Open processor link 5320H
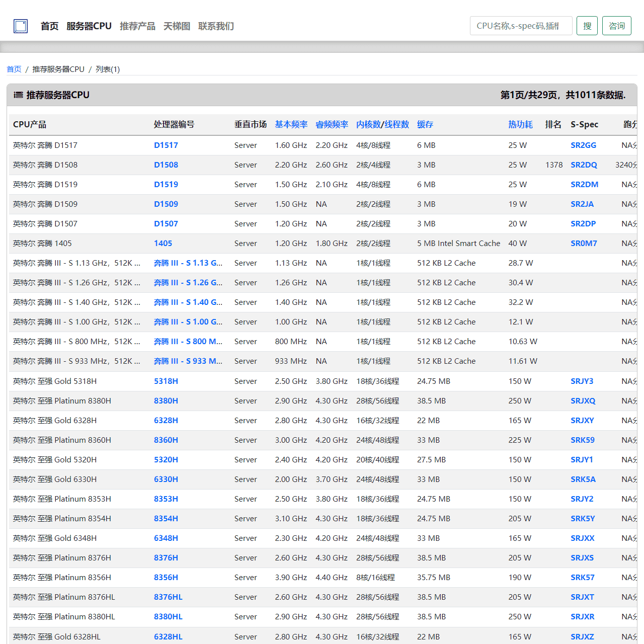The height and width of the screenshot is (644, 644). [x=166, y=459]
